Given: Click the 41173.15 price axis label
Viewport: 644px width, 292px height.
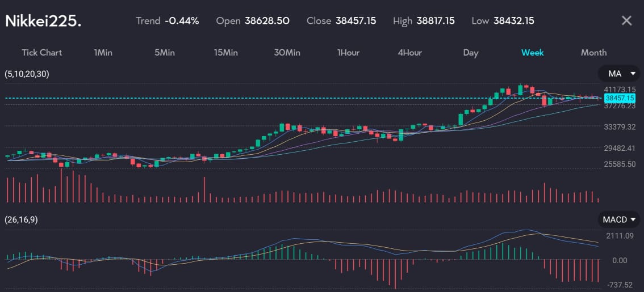Looking at the screenshot, I should tap(620, 90).
